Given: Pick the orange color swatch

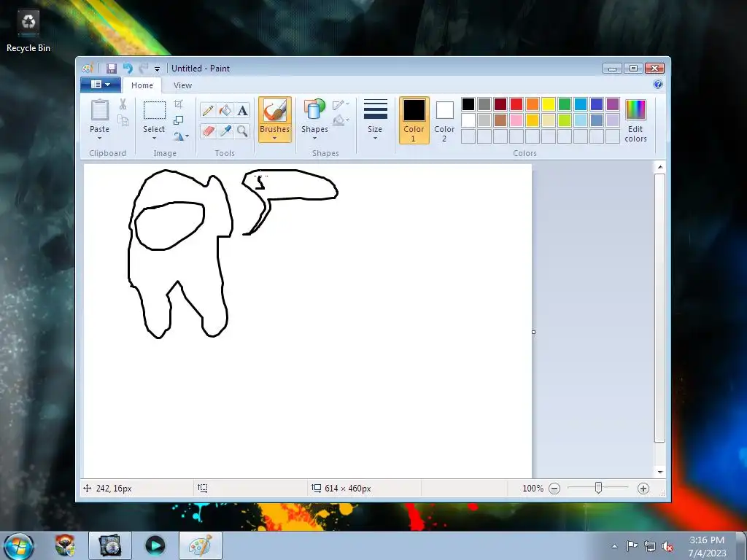Looking at the screenshot, I should 533,104.
